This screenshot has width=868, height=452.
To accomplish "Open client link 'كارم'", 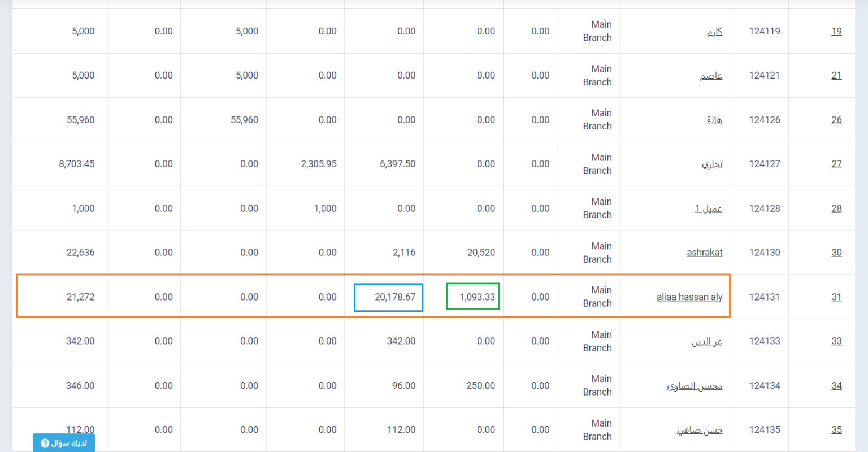I will point(715,31).
